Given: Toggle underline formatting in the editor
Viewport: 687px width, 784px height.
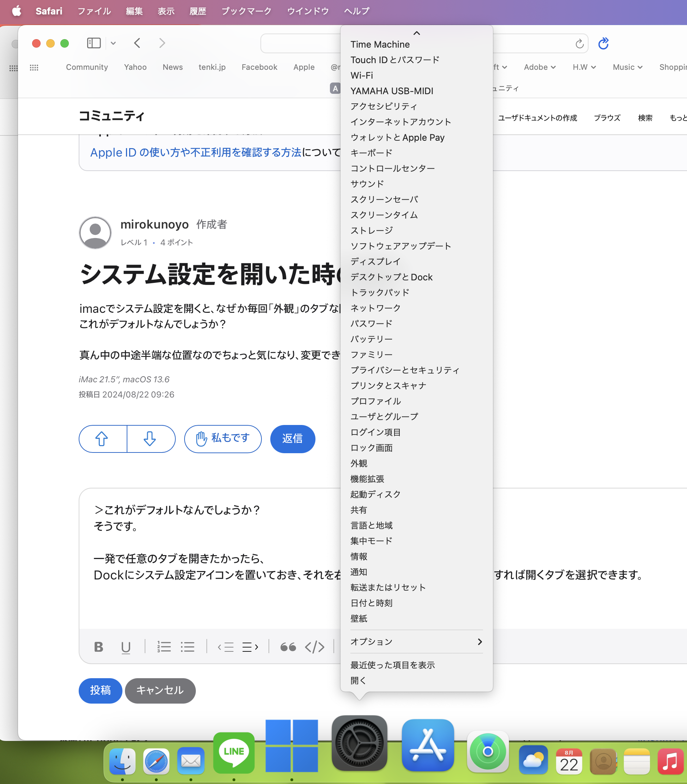Looking at the screenshot, I should [x=126, y=647].
